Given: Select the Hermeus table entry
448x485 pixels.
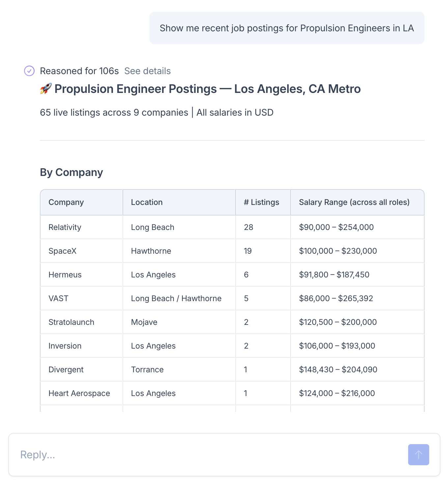Looking at the screenshot, I should coord(65,275).
